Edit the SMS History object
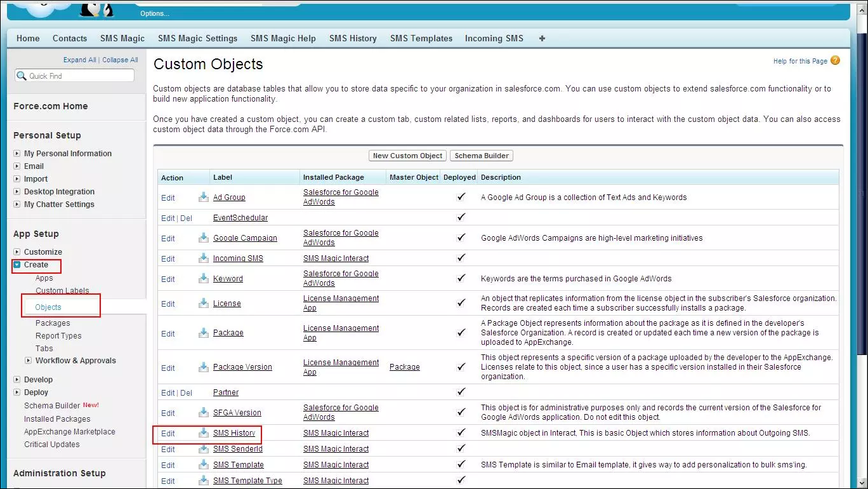This screenshot has width=868, height=489. point(168,433)
